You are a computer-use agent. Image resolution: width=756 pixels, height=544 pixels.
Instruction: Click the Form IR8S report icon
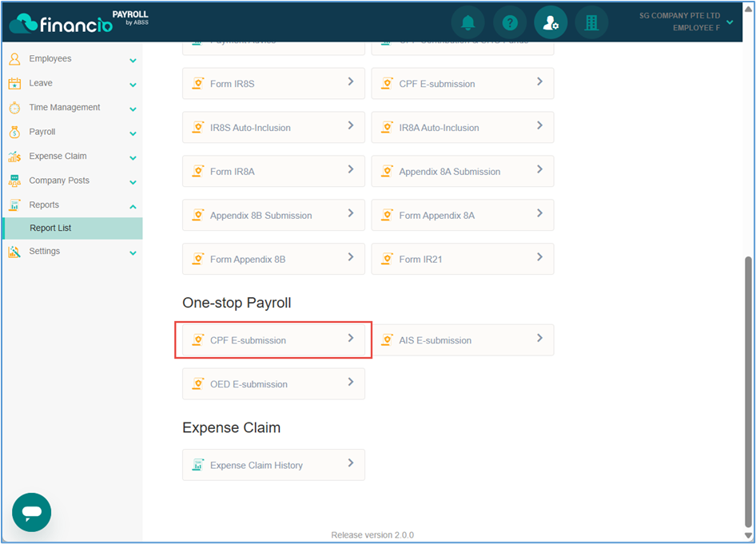tap(197, 83)
